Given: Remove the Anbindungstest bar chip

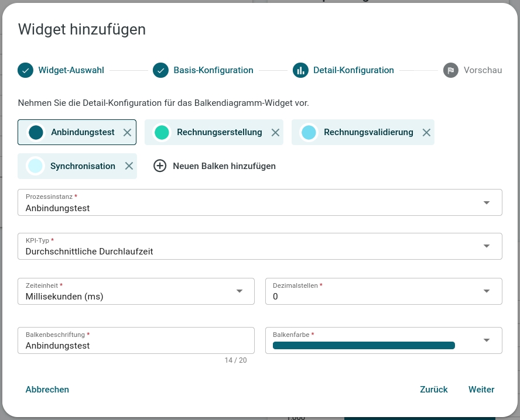Looking at the screenshot, I should (127, 132).
